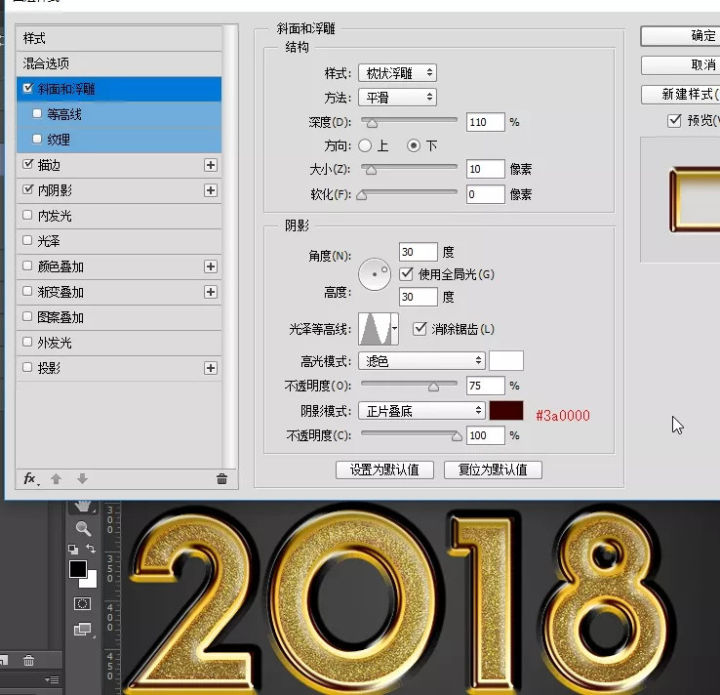Click the 大小 size slider track
Image resolution: width=720 pixels, height=695 pixels.
[x=409, y=167]
